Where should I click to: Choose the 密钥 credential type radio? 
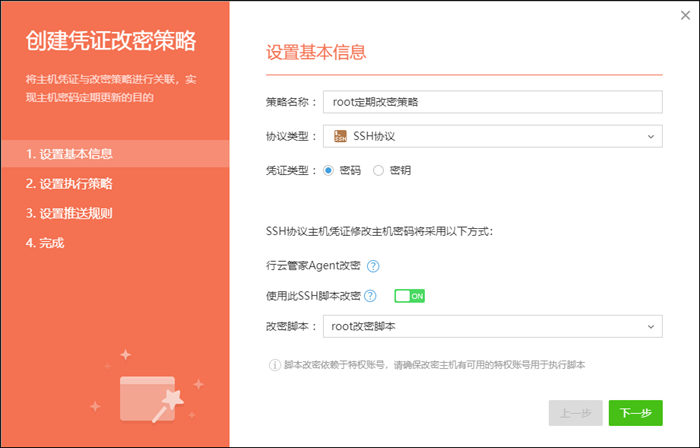[378, 170]
